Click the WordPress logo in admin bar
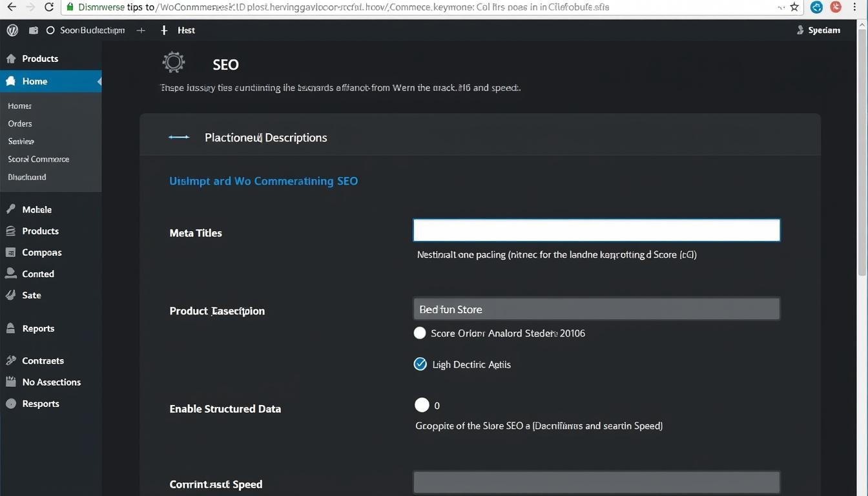 coord(12,30)
